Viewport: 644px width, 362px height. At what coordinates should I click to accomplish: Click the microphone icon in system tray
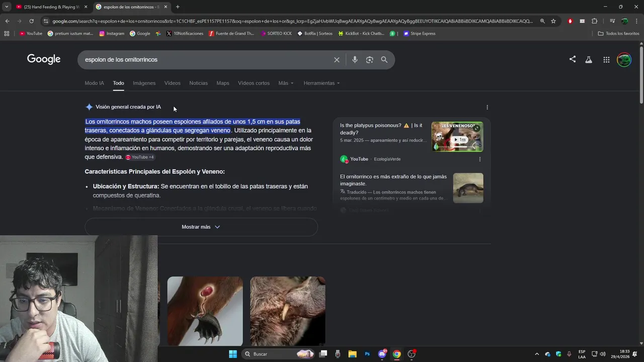(569, 354)
